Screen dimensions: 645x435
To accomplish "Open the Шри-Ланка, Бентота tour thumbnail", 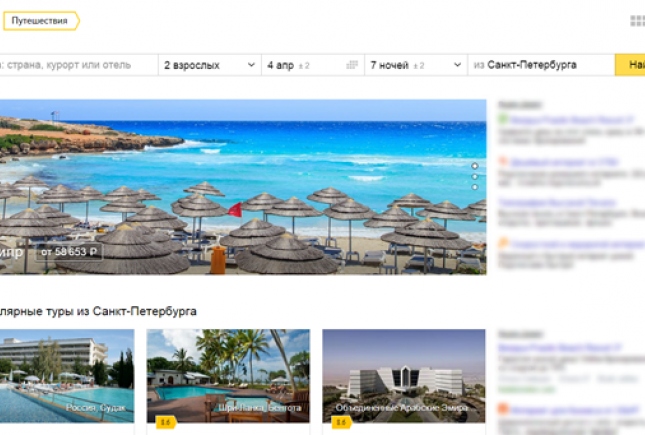I will coord(228,376).
